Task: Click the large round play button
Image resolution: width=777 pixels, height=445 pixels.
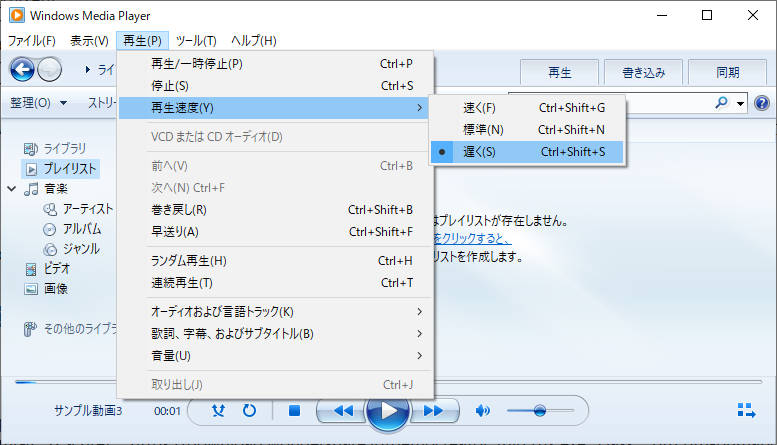Action: [x=388, y=410]
